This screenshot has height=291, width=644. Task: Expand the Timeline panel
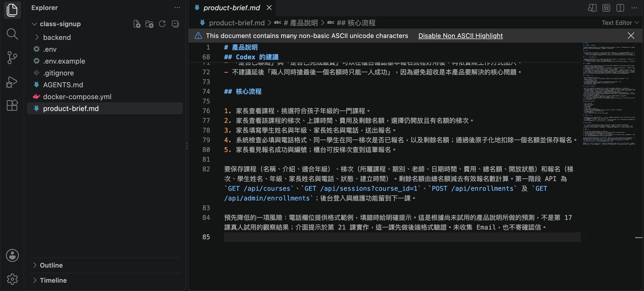pos(105,280)
